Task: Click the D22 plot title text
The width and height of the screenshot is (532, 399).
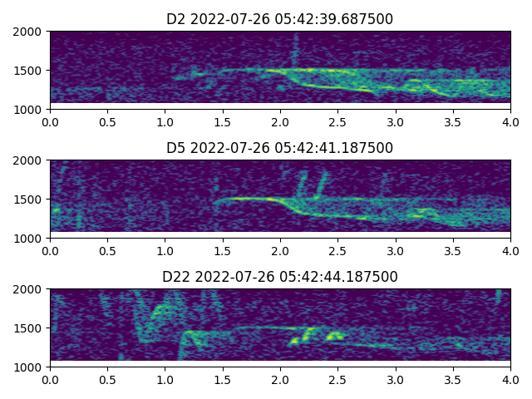Action: tap(280, 277)
